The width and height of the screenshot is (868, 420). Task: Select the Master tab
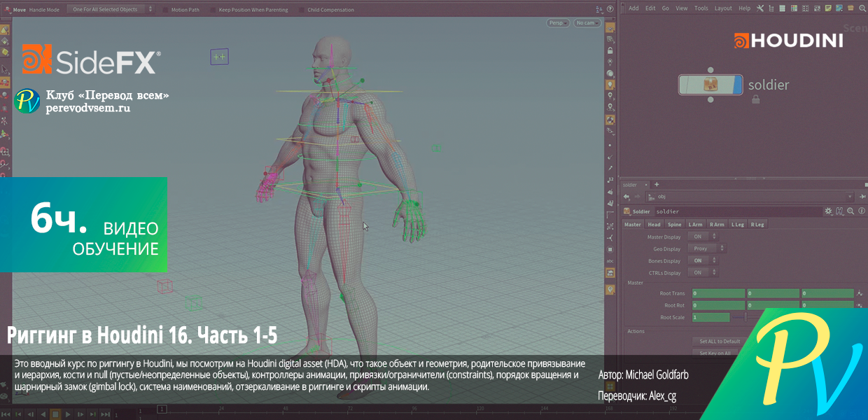[x=633, y=225]
